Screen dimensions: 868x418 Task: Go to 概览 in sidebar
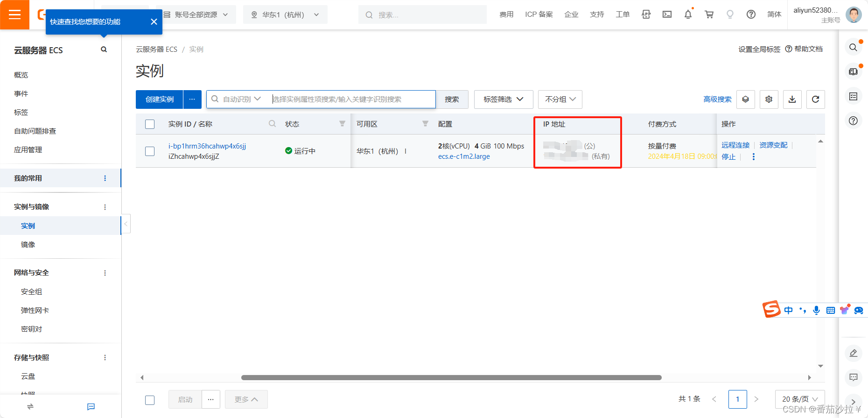click(21, 75)
